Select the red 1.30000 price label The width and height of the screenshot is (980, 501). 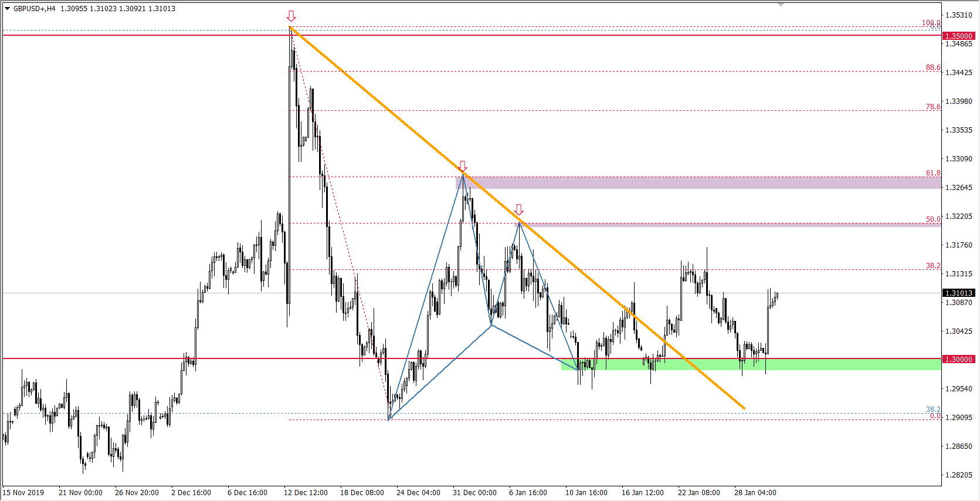tap(958, 359)
